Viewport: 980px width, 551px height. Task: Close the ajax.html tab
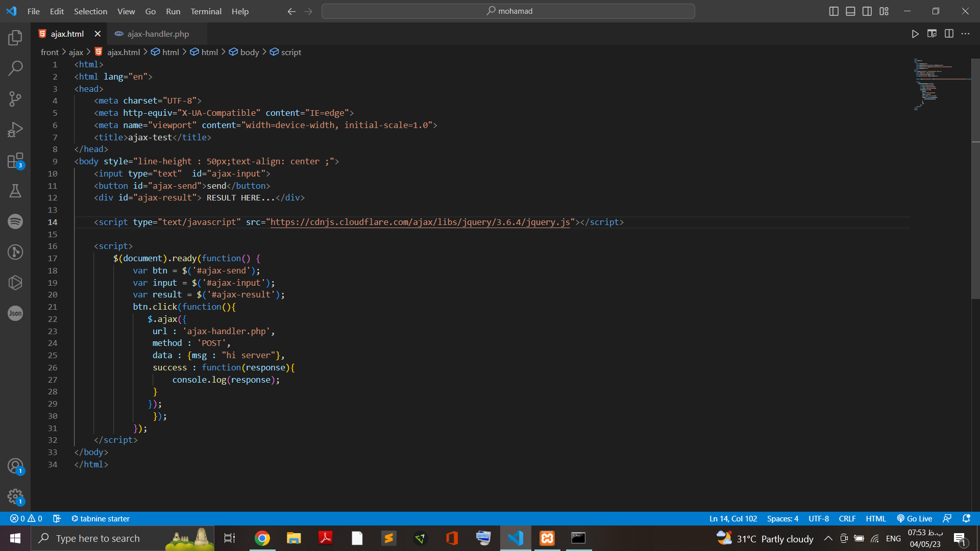coord(97,34)
